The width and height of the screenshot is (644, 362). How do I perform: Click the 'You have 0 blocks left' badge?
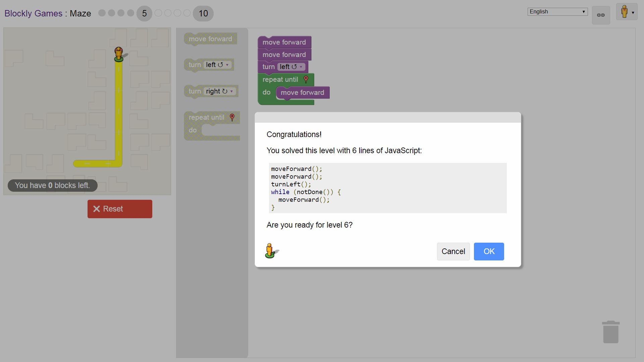(x=52, y=185)
